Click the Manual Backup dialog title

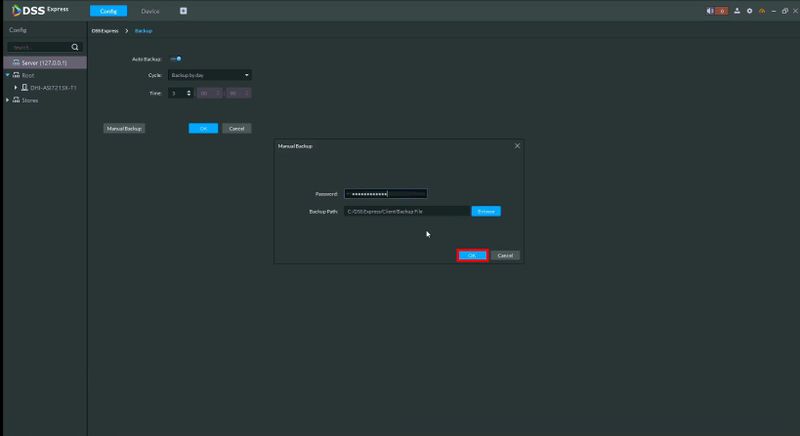tap(295, 146)
